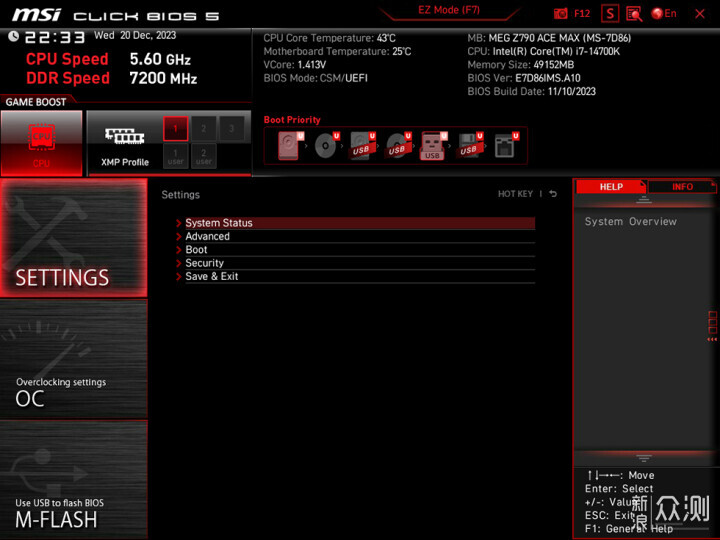The width and height of the screenshot is (720, 540).
Task: Click the XMP Profile memory icon
Action: [124, 136]
